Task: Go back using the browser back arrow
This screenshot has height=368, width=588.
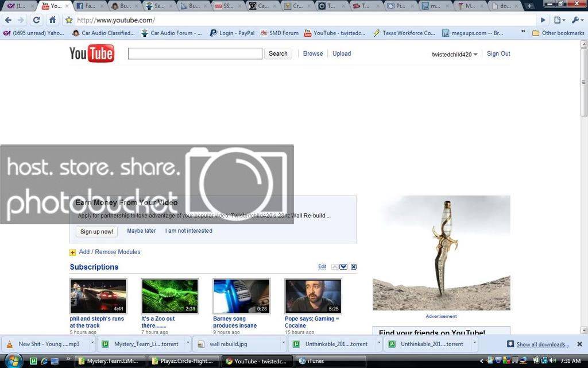Action: [x=8, y=20]
